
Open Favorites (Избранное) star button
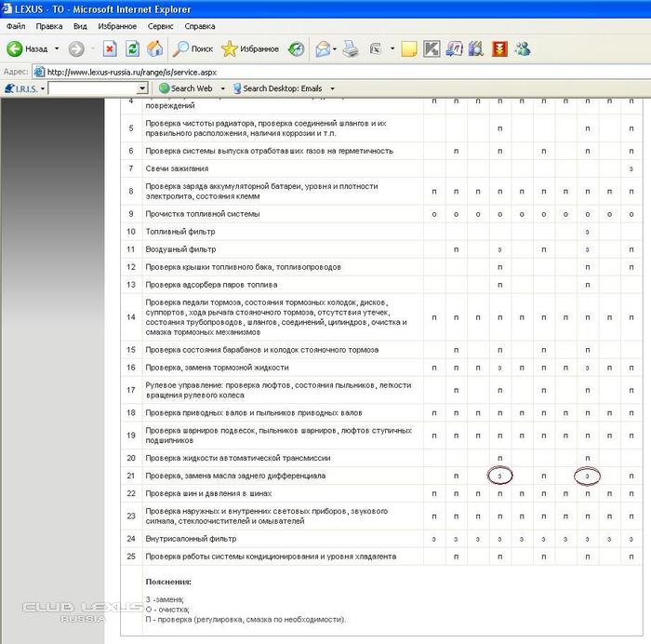(249, 48)
